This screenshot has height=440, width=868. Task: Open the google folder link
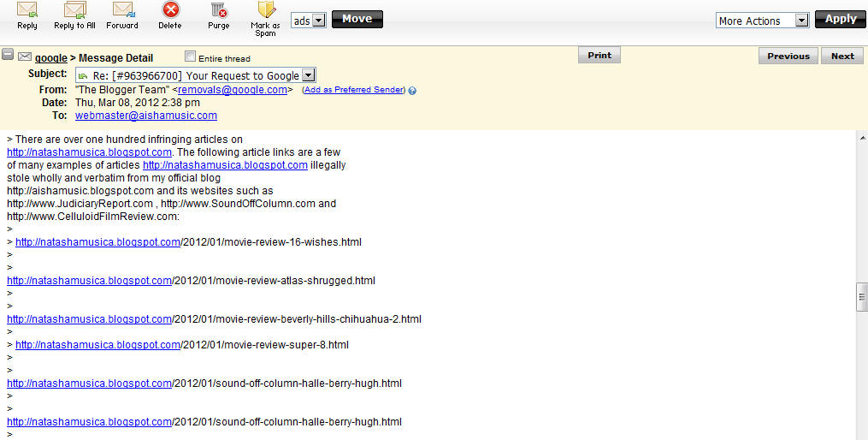point(51,58)
